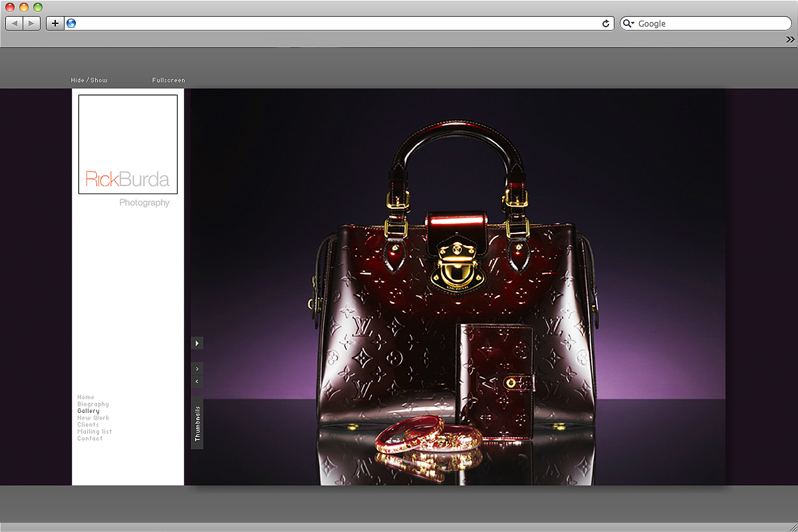Open the Home page link
Image resolution: width=798 pixels, height=532 pixels.
(x=86, y=397)
